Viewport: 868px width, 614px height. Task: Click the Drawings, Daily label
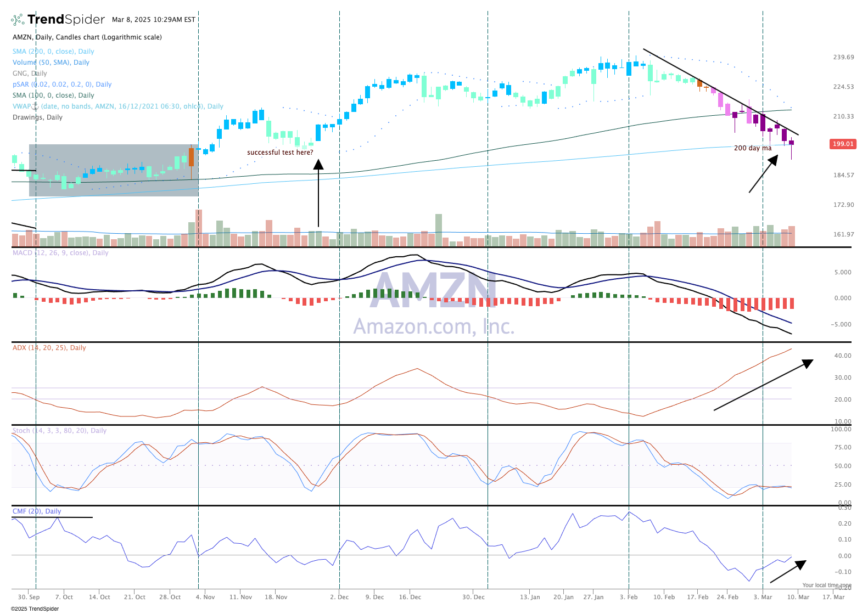pos(37,117)
